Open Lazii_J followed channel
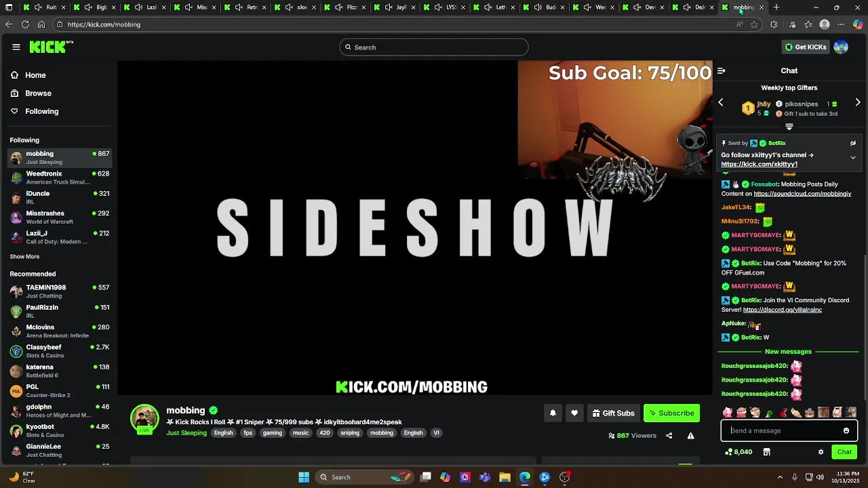This screenshot has height=488, width=868. pyautogui.click(x=60, y=237)
